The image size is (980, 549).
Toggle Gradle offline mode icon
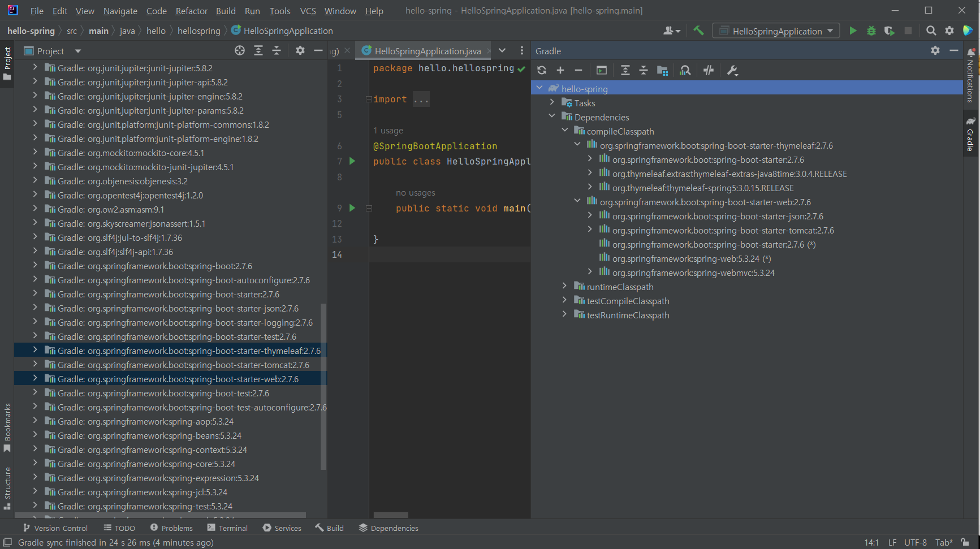pos(709,71)
